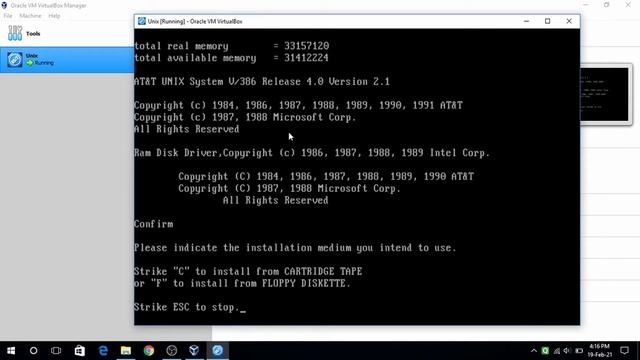The height and width of the screenshot is (360, 640).
Task: Open the Action Center notifications icon
Action: [624, 351]
